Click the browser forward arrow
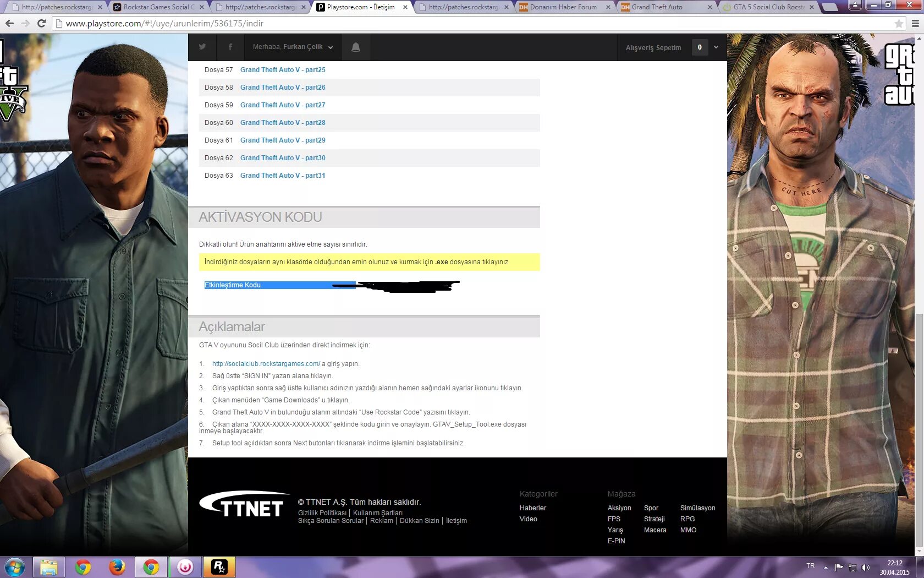924x578 pixels. pos(25,23)
